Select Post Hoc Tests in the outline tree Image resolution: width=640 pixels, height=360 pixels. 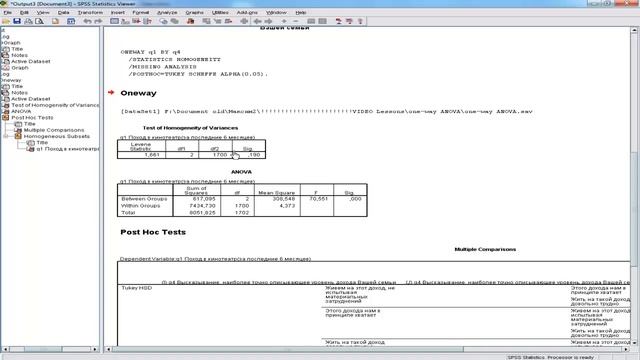click(x=32, y=118)
